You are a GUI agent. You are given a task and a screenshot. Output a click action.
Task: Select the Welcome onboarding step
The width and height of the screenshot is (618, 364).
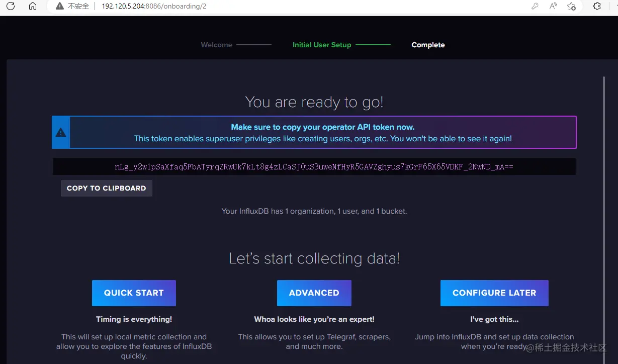pyautogui.click(x=216, y=45)
